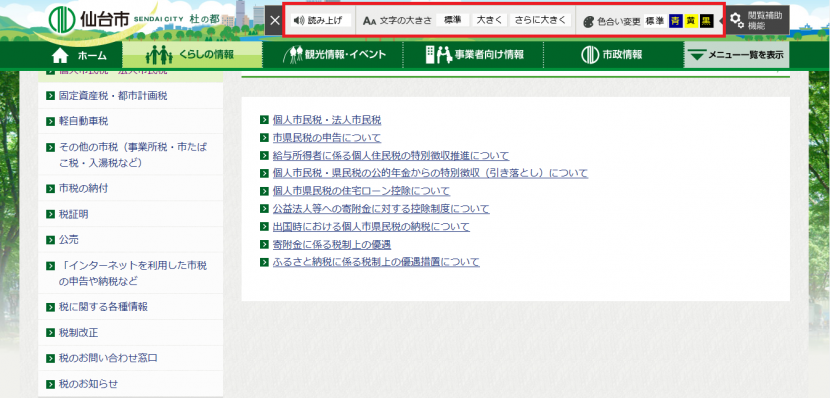Set text size to 標準
The width and height of the screenshot is (830, 398).
pyautogui.click(x=453, y=20)
